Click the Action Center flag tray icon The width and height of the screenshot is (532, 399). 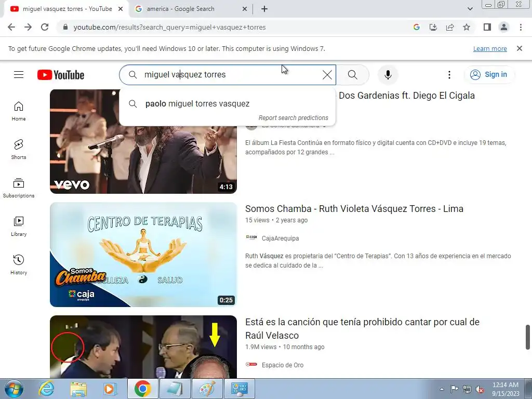454,390
